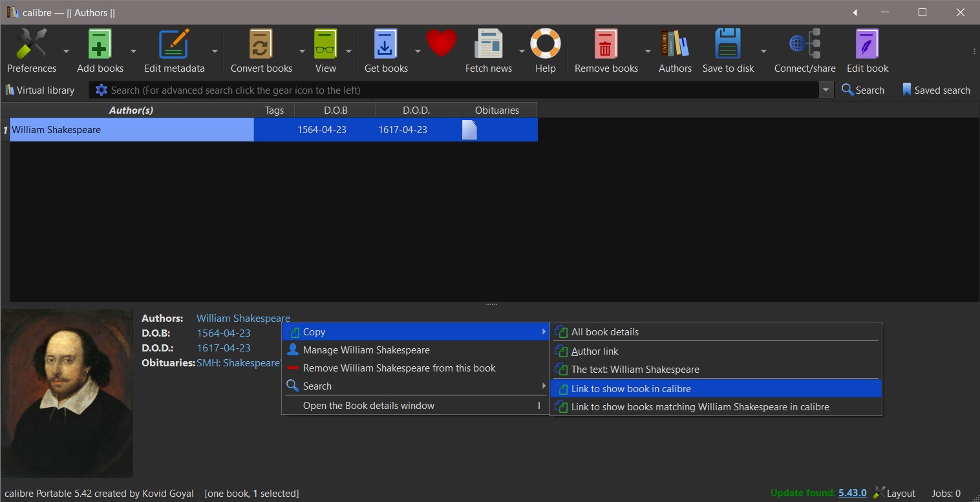Viewport: 980px width, 502px height.
Task: Select the Author link copy option
Action: 716,351
